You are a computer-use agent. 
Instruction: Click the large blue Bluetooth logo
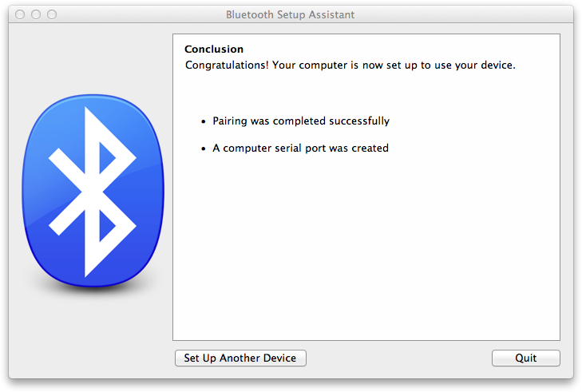click(93, 191)
